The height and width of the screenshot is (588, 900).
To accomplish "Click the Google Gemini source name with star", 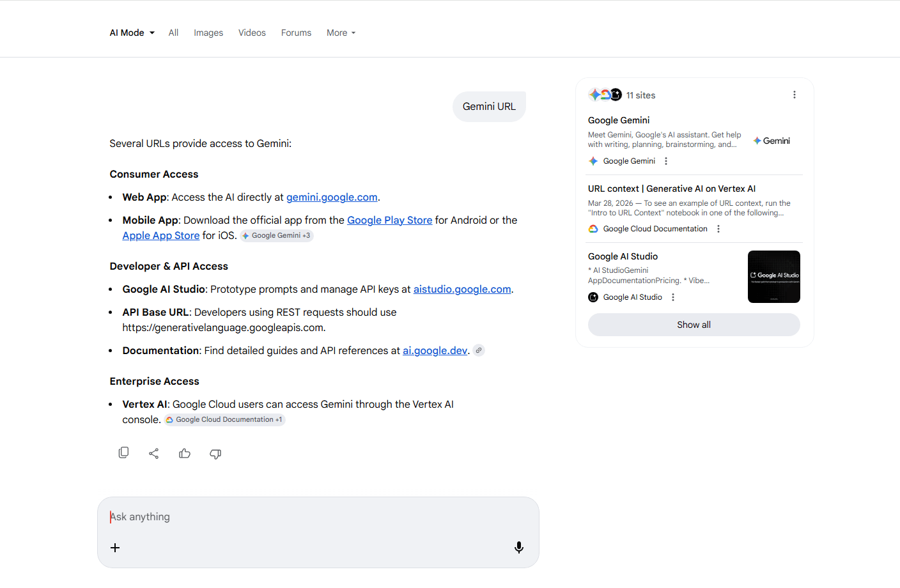I will point(629,161).
